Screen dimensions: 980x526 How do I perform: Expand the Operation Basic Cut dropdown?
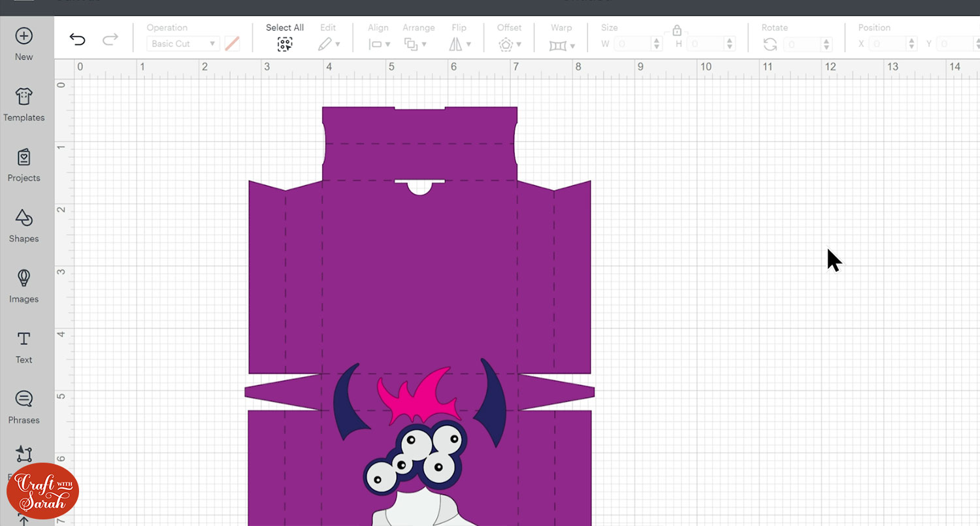pos(184,44)
